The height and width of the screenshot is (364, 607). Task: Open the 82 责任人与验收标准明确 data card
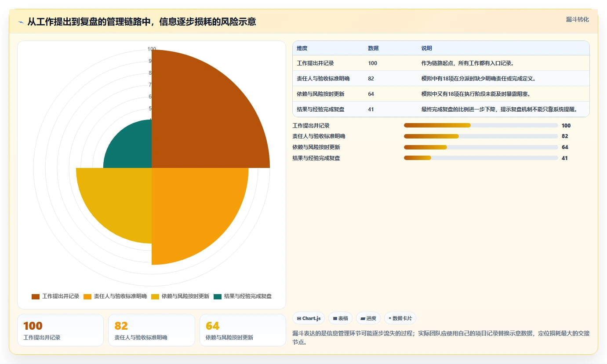point(152,330)
